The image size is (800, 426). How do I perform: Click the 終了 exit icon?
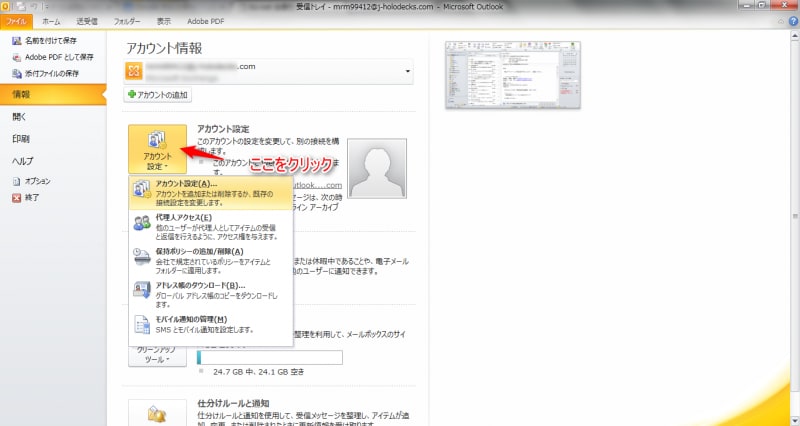(x=17, y=197)
